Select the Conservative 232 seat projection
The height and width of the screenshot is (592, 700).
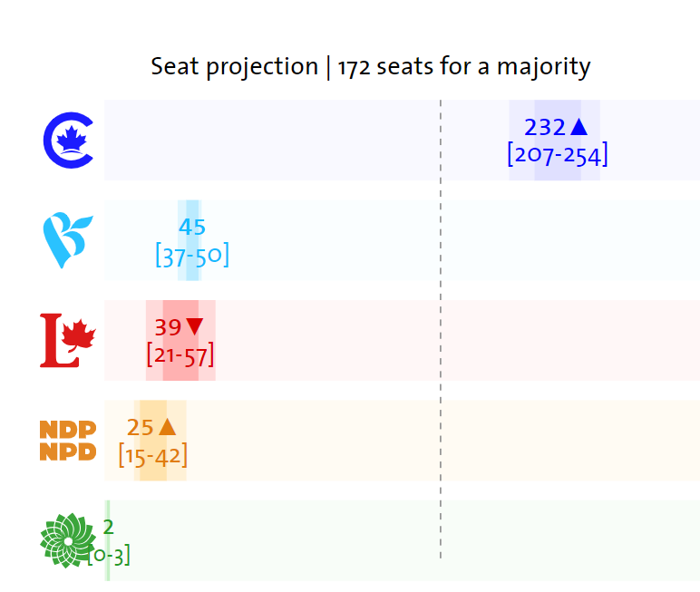pyautogui.click(x=545, y=127)
